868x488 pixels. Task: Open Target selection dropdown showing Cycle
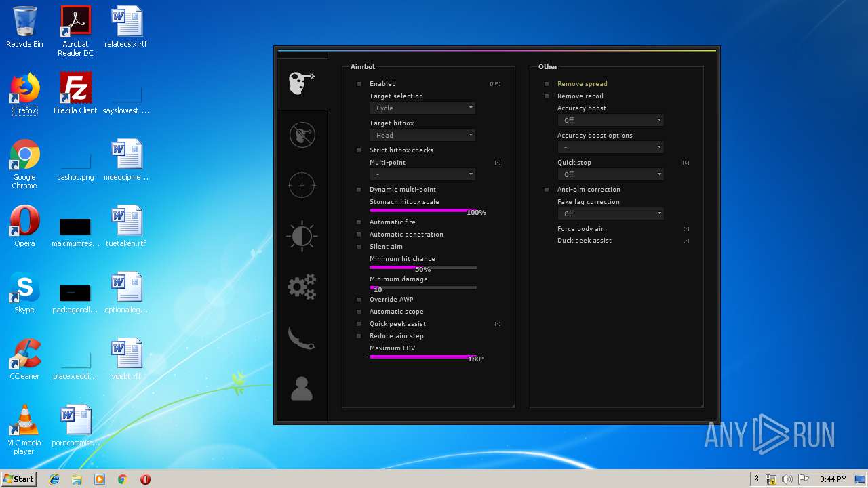click(422, 108)
